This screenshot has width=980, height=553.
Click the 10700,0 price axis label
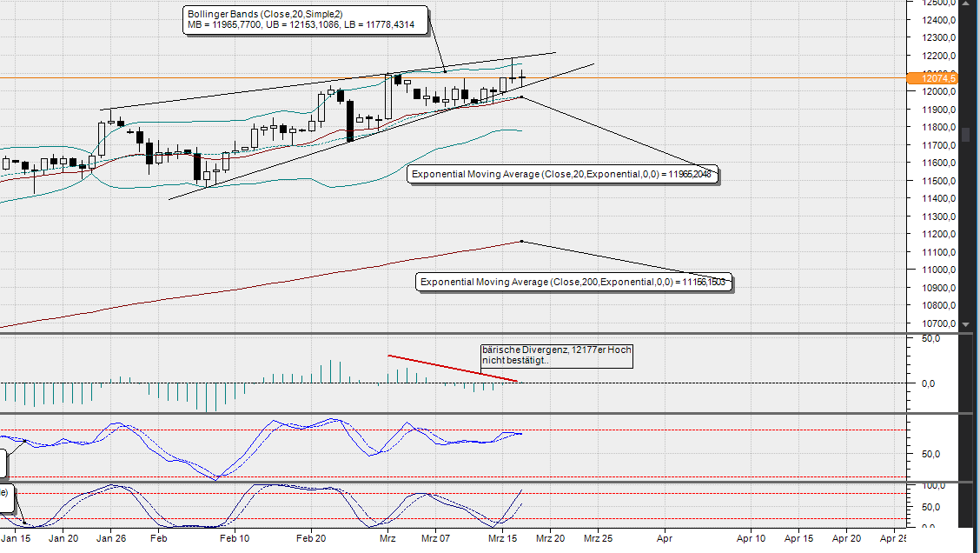tap(939, 323)
